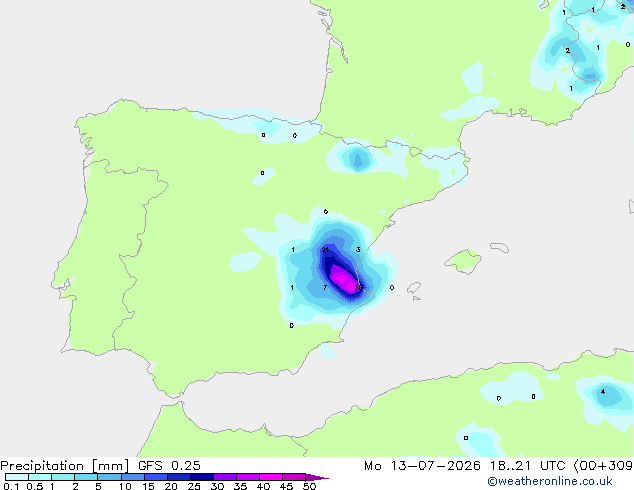
Task: Click the over-50 mm legend arrow tip
Action: pyautogui.click(x=317, y=477)
